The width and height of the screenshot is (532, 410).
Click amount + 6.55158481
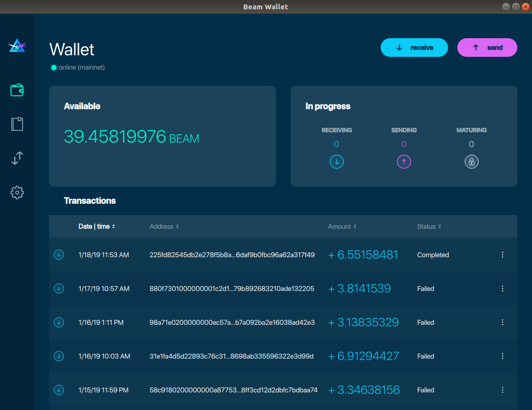(363, 255)
